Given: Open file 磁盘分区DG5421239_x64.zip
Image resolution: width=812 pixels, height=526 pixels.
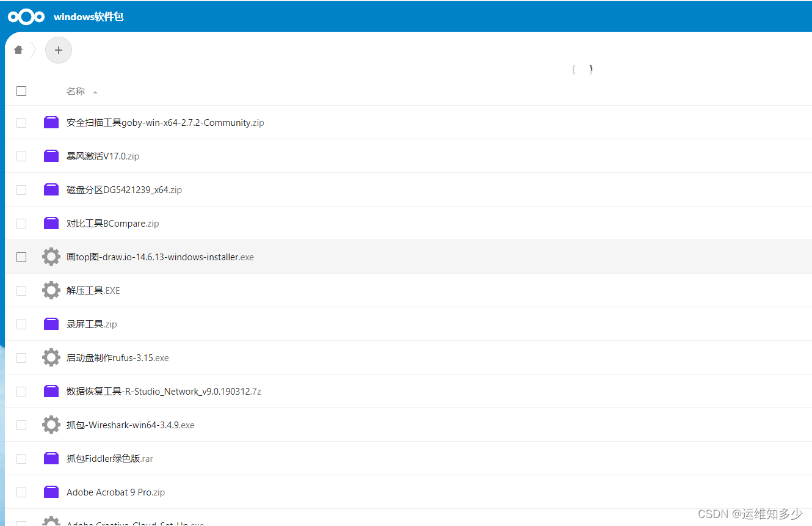Looking at the screenshot, I should [124, 189].
